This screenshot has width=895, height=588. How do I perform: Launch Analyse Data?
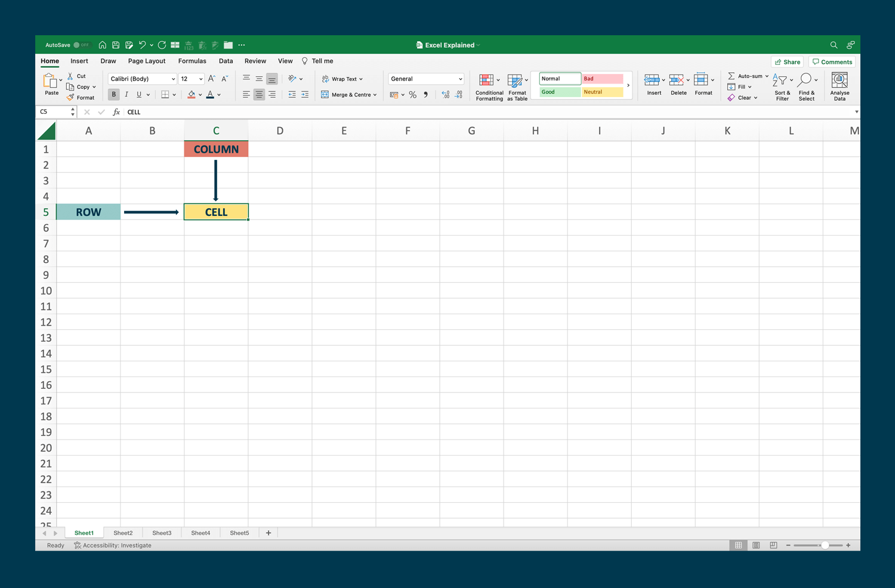click(840, 85)
